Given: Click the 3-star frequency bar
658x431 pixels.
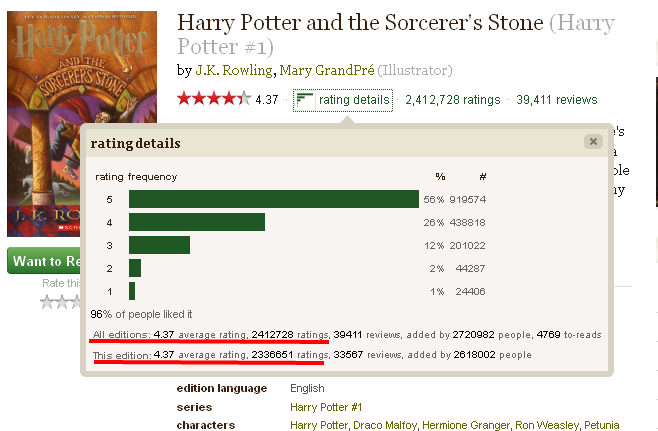Looking at the screenshot, I should coord(159,245).
